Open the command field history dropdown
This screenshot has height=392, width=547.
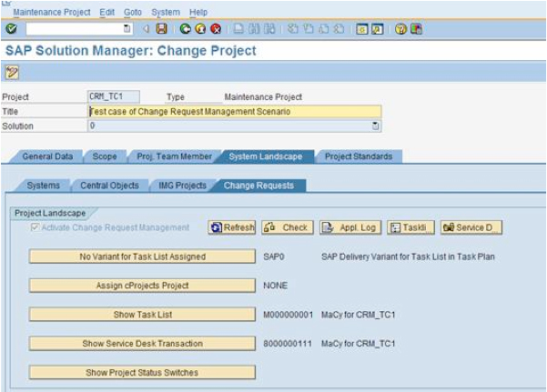click(127, 28)
